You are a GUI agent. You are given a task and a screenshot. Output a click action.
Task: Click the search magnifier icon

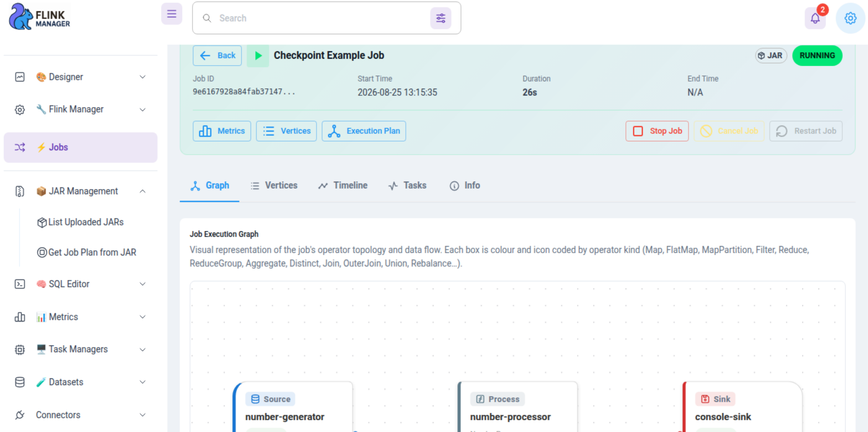(207, 18)
